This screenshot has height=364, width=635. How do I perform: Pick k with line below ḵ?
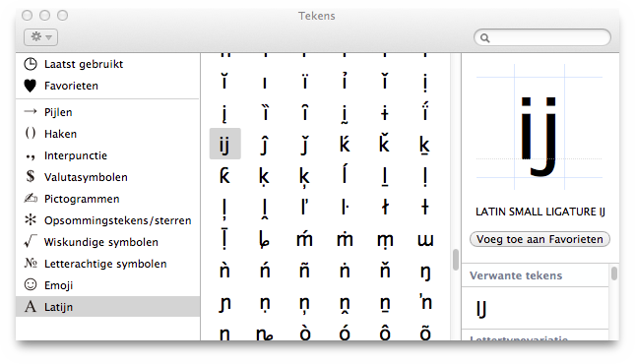(x=425, y=145)
